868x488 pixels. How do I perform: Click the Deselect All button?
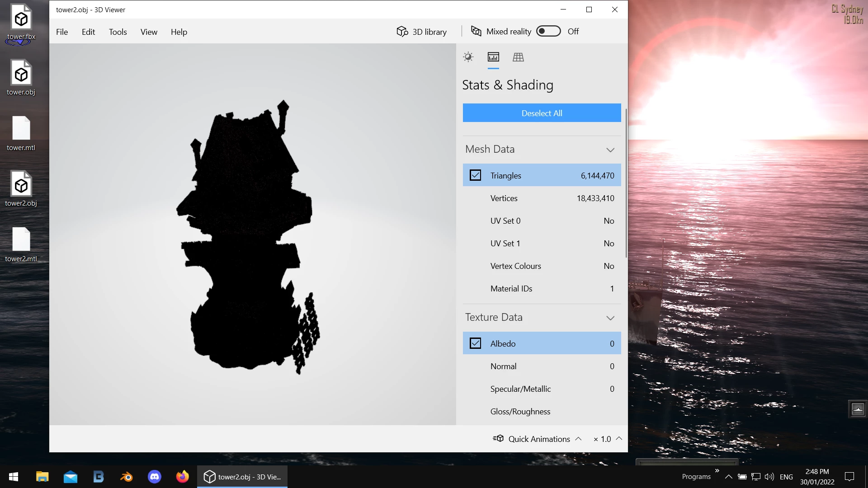click(x=542, y=113)
